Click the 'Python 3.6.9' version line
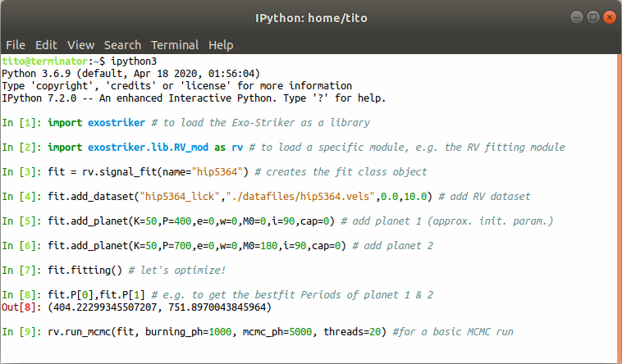 coord(131,74)
